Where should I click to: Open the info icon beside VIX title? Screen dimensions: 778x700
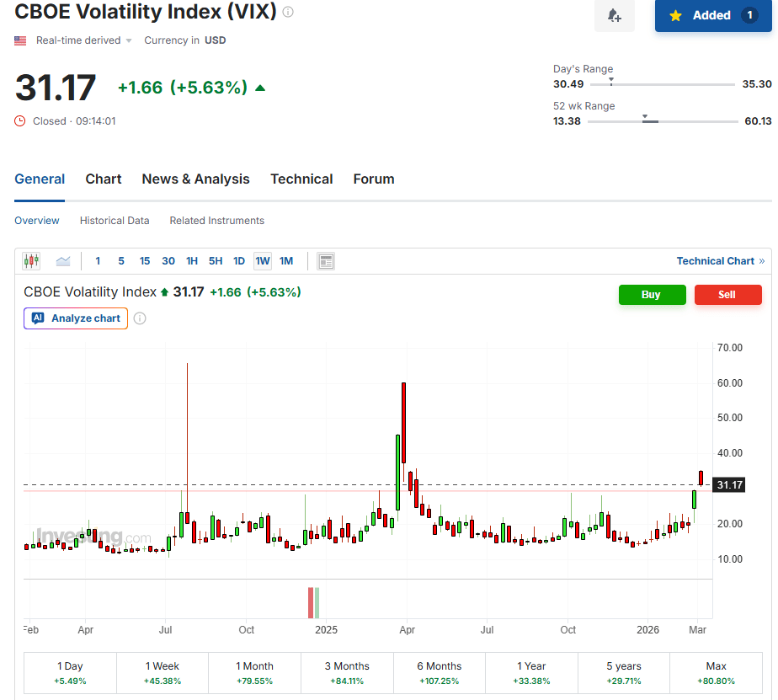(x=288, y=12)
